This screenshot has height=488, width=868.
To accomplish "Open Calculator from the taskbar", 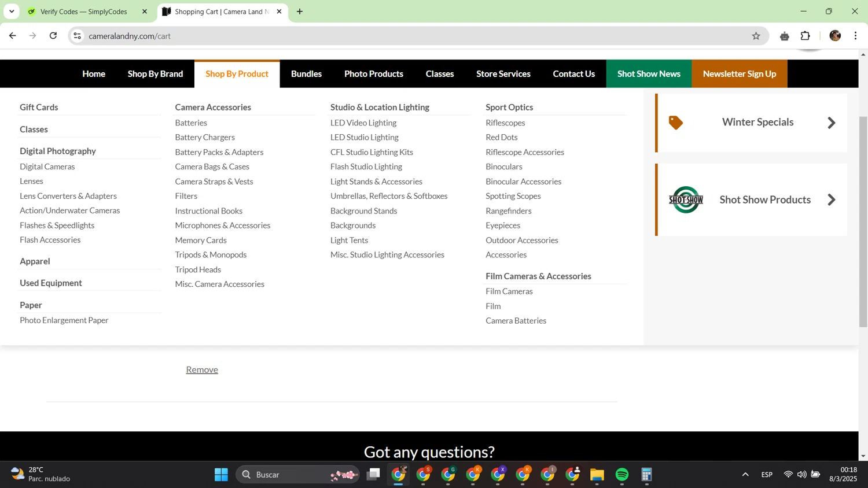I will (x=647, y=475).
